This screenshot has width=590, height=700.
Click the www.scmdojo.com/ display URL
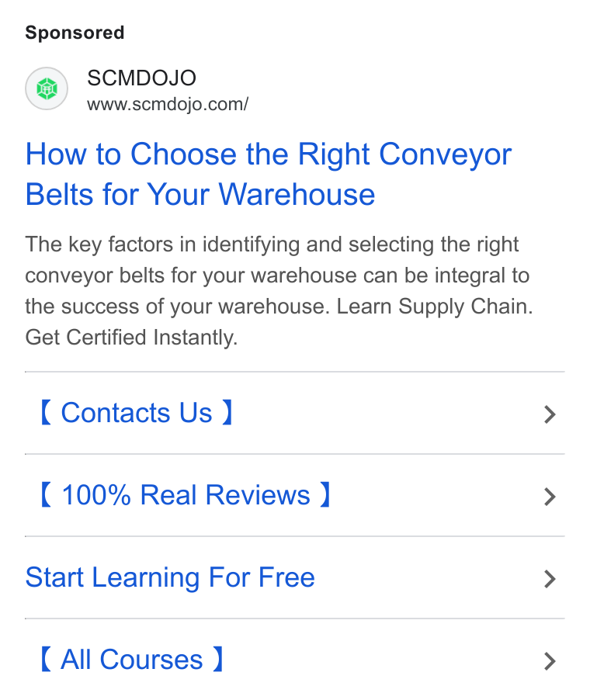point(168,105)
